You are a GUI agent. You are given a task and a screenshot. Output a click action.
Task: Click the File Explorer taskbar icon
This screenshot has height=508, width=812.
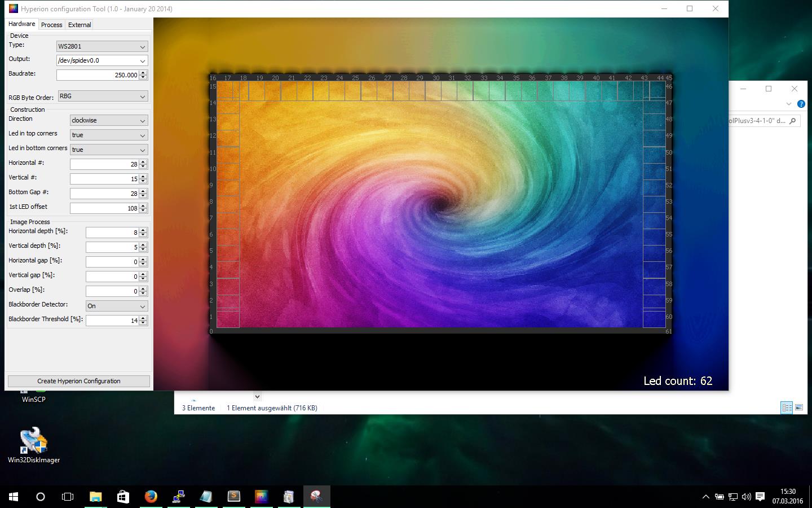click(95, 497)
